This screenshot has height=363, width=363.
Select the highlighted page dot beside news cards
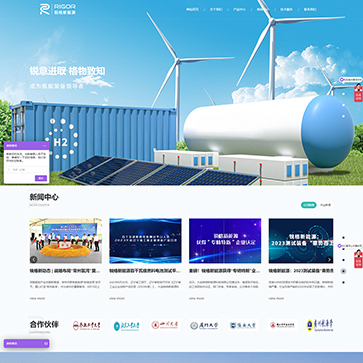pos(343,271)
